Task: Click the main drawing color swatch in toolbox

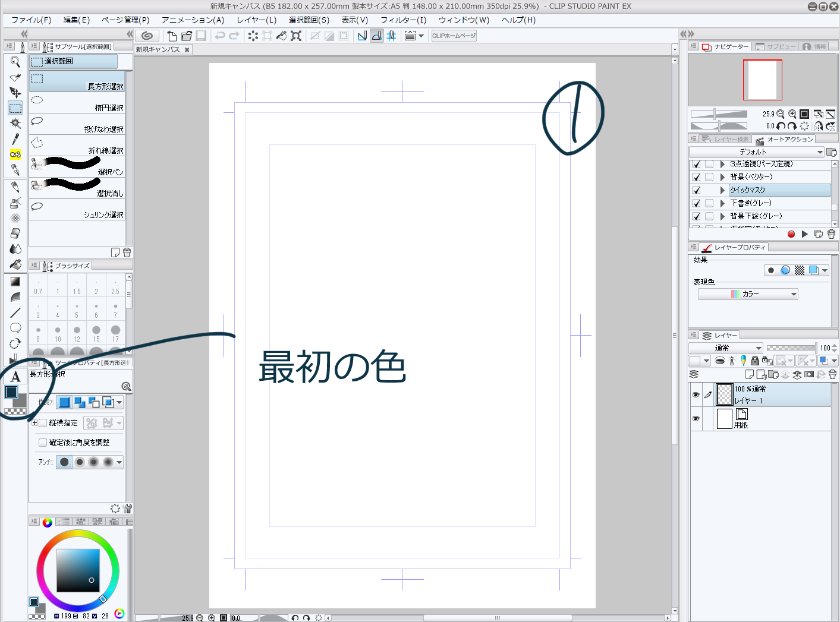Action: (x=11, y=392)
